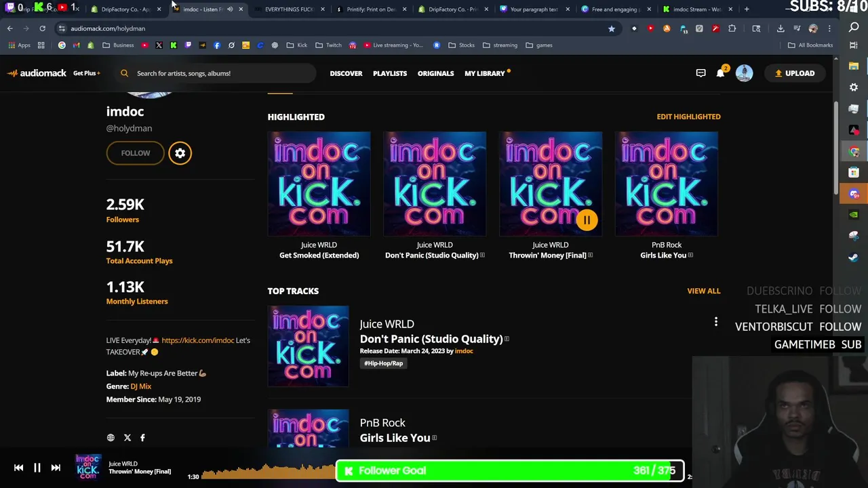Open the Apps bookmark shortcut
Viewport: 868px width, 488px height.
pyautogui.click(x=19, y=45)
